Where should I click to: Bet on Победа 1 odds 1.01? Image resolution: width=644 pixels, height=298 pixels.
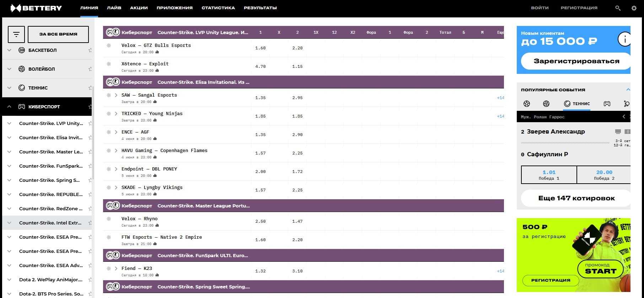tap(549, 175)
